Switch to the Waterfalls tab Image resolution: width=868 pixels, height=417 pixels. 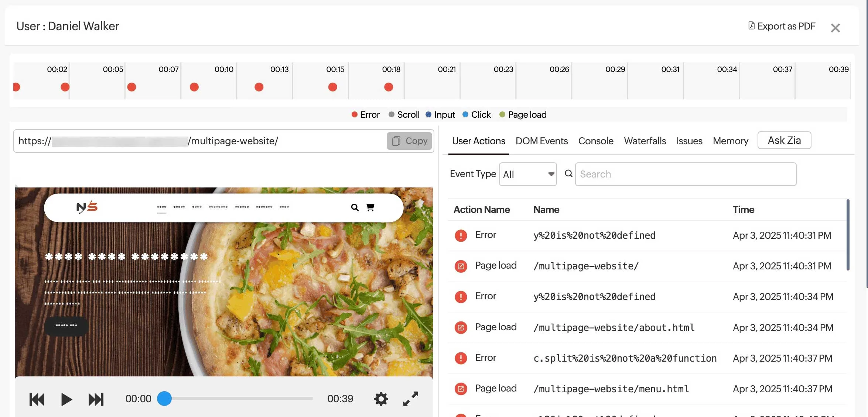click(x=645, y=141)
